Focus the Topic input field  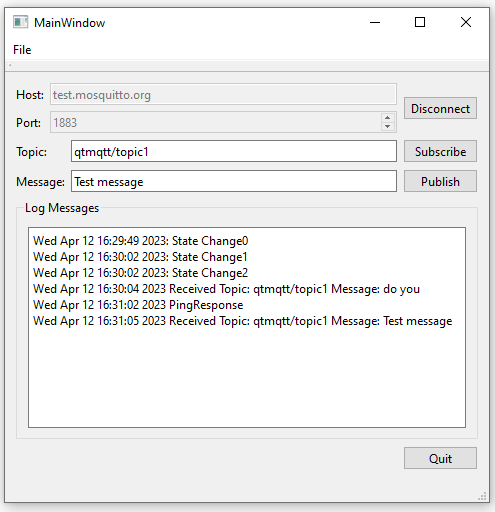(234, 151)
